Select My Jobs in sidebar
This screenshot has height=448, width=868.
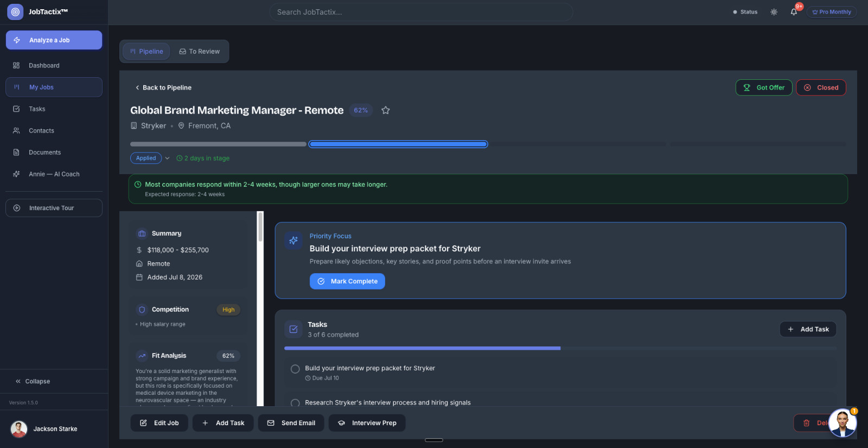point(54,87)
